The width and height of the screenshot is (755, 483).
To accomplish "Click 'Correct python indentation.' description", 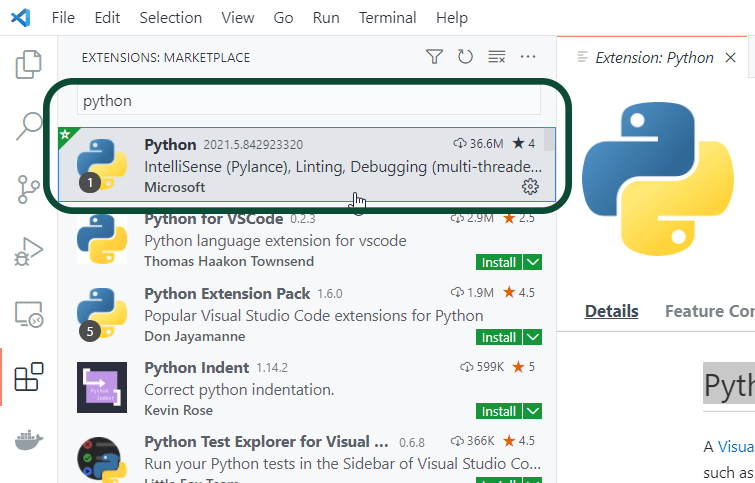I will pyautogui.click(x=239, y=389).
